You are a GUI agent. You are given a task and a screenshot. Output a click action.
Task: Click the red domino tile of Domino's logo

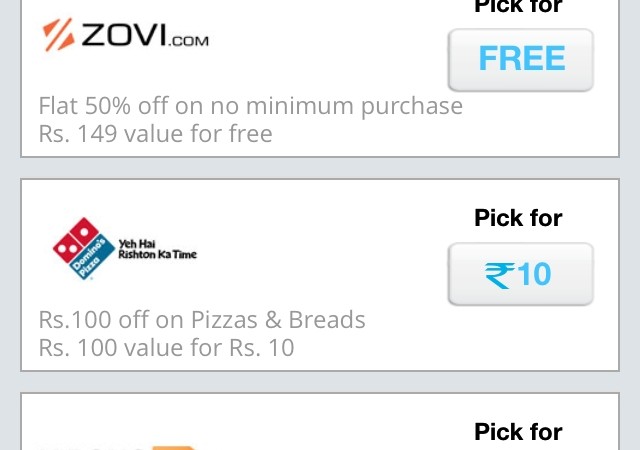[x=76, y=240]
